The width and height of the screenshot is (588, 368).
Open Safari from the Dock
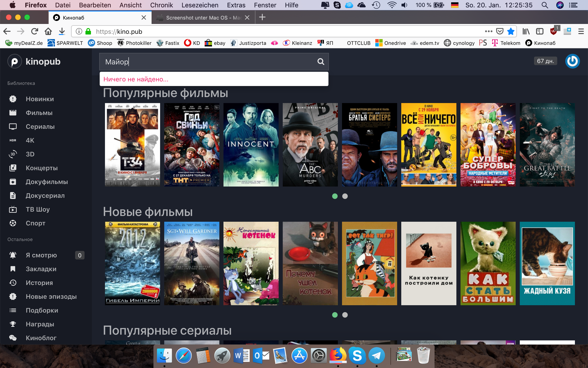click(184, 355)
